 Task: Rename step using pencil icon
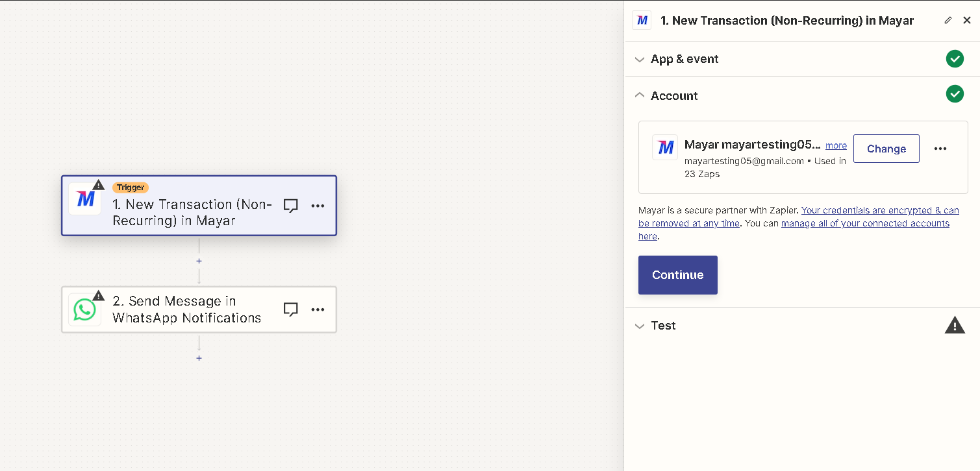pyautogui.click(x=948, y=21)
